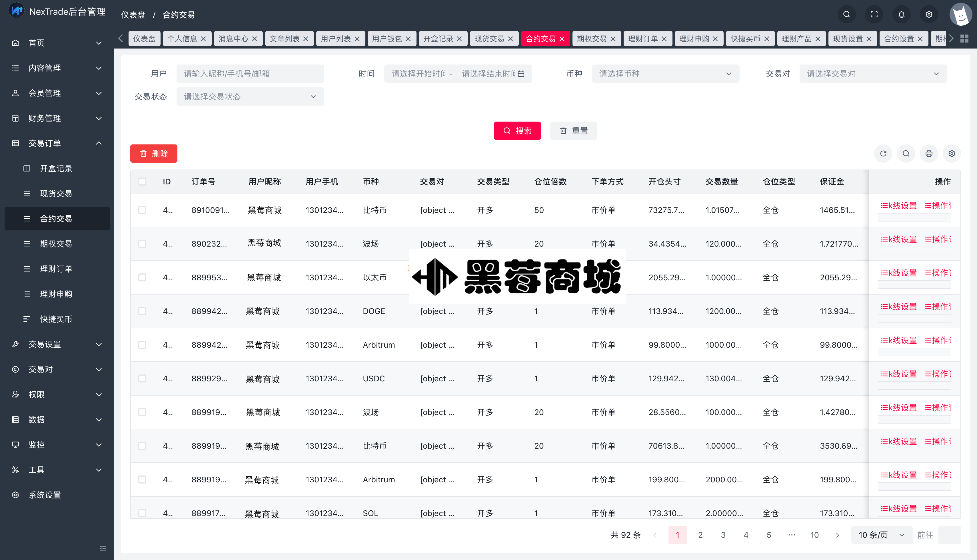Screen dimensions: 977x560
Task: Open the 交易状态 status dropdown
Action: coord(250,96)
